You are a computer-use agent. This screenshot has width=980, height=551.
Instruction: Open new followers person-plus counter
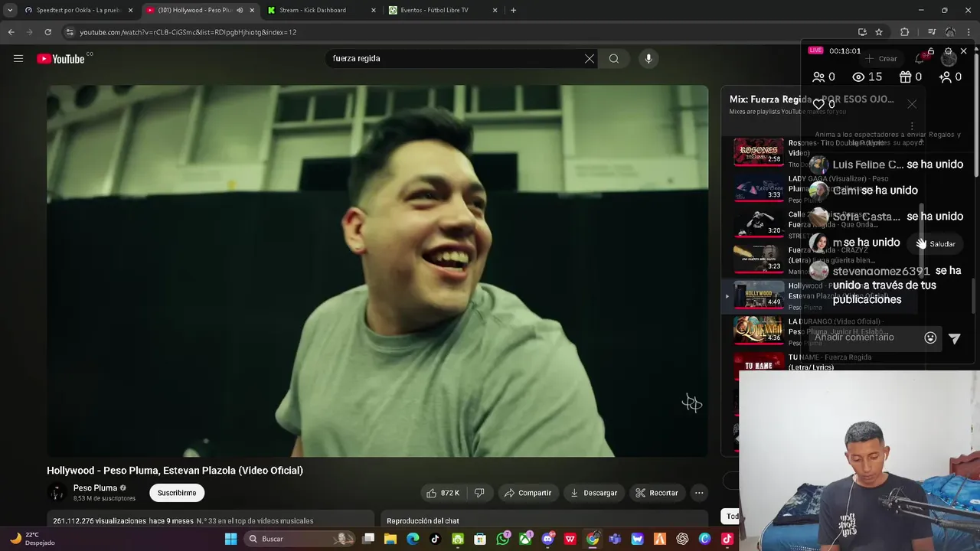coord(950,77)
